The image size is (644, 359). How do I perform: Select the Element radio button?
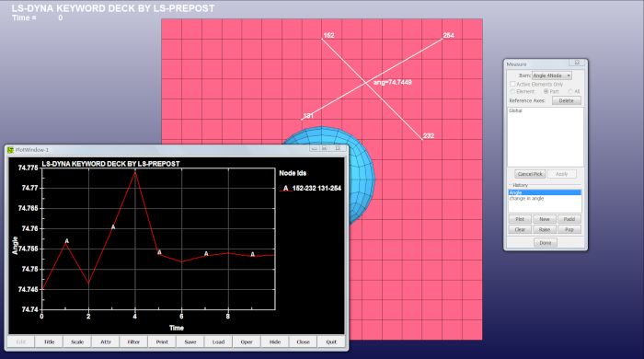click(x=512, y=91)
